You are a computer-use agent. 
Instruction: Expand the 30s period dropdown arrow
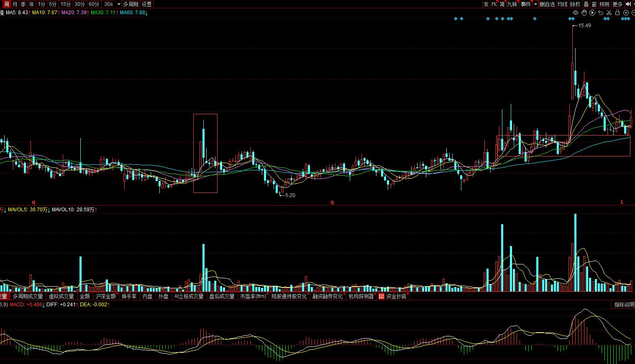(x=119, y=4)
